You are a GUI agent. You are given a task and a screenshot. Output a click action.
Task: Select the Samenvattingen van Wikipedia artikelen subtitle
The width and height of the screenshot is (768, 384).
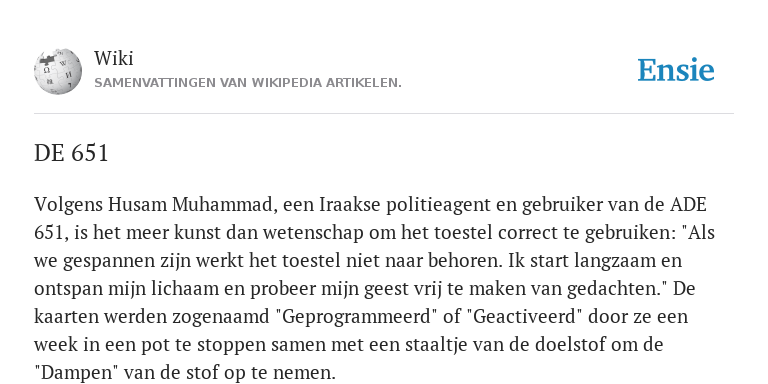[248, 83]
